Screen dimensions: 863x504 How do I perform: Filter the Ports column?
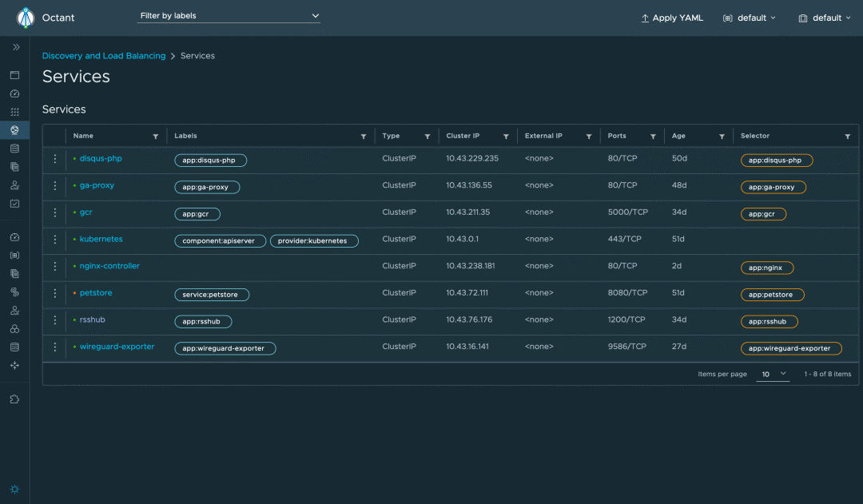[x=653, y=137]
